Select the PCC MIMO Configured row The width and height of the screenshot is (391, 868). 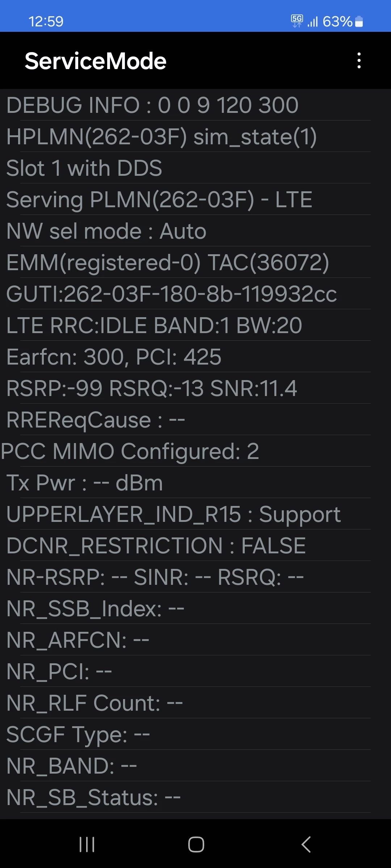195,451
